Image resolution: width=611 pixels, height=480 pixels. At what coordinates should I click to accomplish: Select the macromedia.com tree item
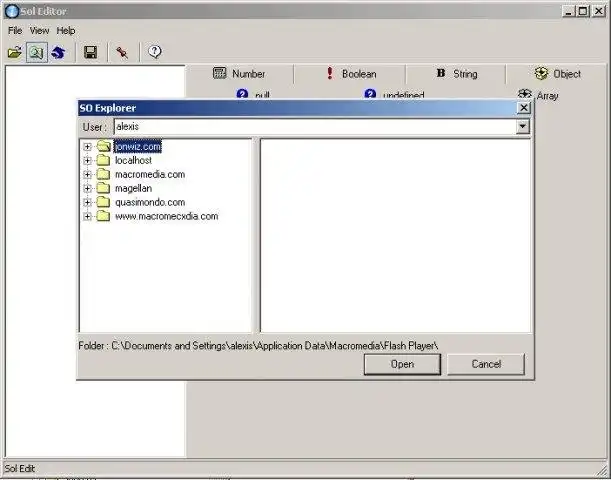pos(150,175)
